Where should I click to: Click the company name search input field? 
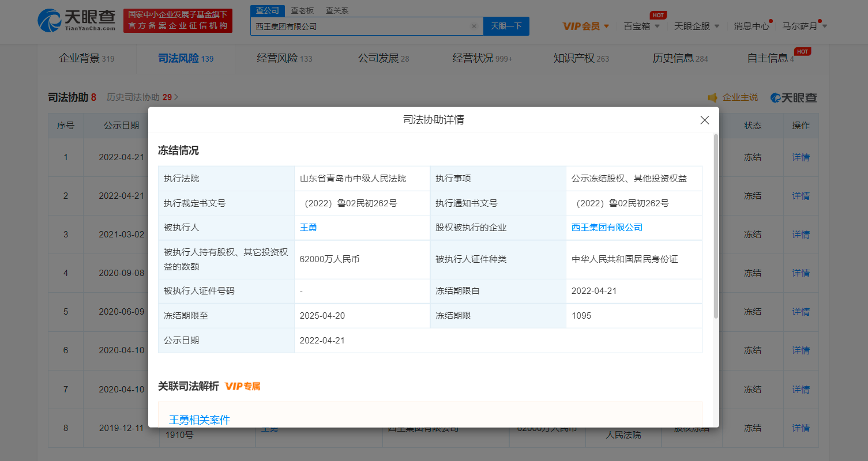point(358,27)
